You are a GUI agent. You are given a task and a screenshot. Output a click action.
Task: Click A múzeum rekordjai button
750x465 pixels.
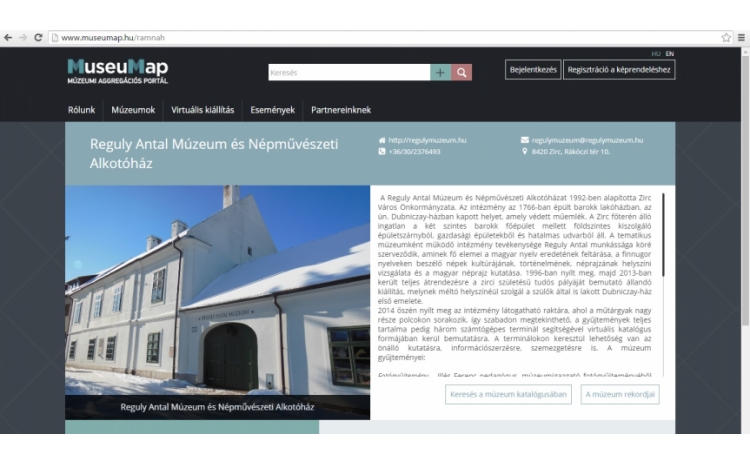620,395
